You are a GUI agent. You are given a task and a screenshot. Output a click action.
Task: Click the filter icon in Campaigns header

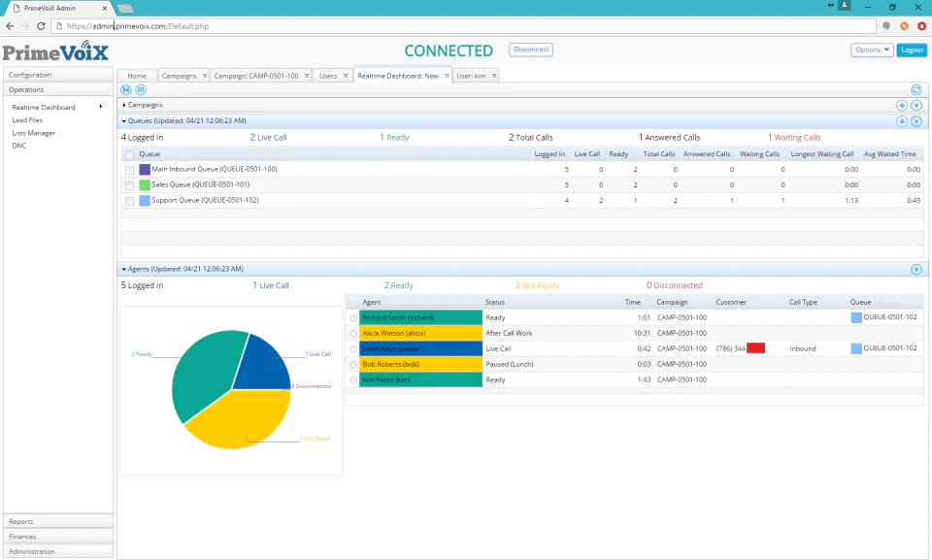tap(916, 105)
